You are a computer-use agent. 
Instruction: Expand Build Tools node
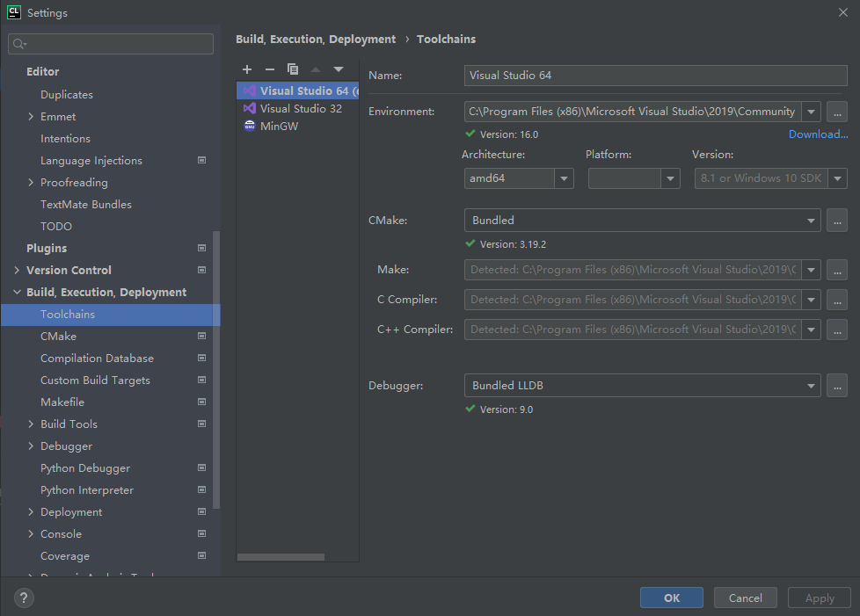coord(31,424)
